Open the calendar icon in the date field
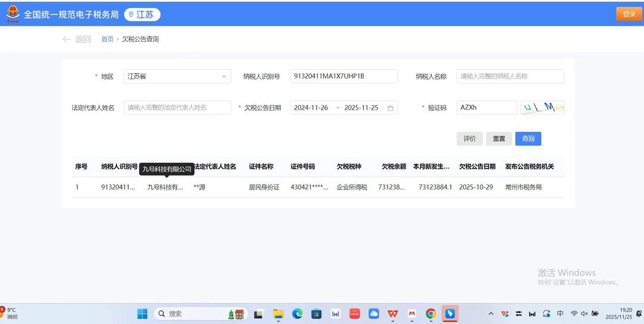 tap(391, 108)
